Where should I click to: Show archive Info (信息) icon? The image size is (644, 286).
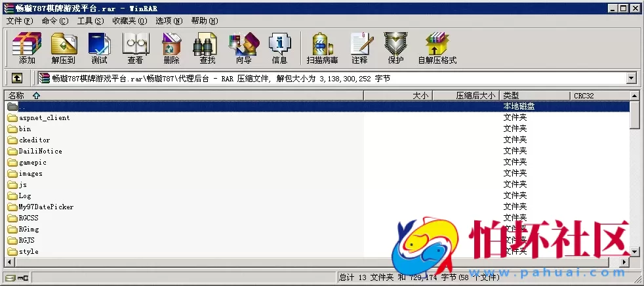[x=279, y=48]
